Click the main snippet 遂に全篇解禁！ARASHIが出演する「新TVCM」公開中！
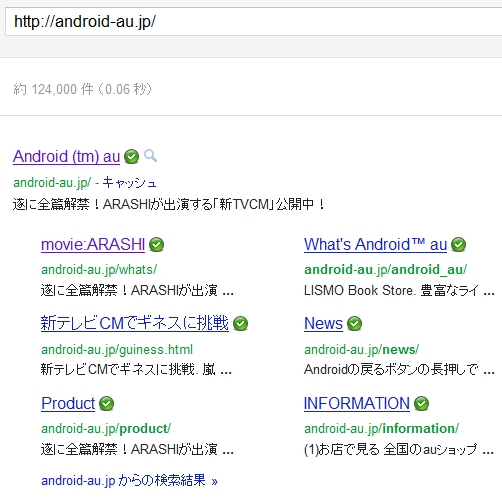502x498 pixels. point(169,204)
